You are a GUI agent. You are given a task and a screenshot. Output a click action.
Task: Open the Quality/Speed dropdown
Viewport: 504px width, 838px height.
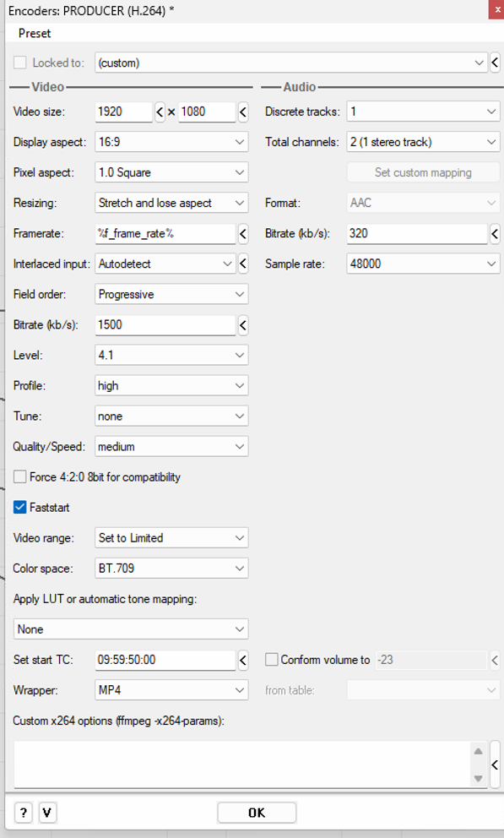(x=171, y=447)
